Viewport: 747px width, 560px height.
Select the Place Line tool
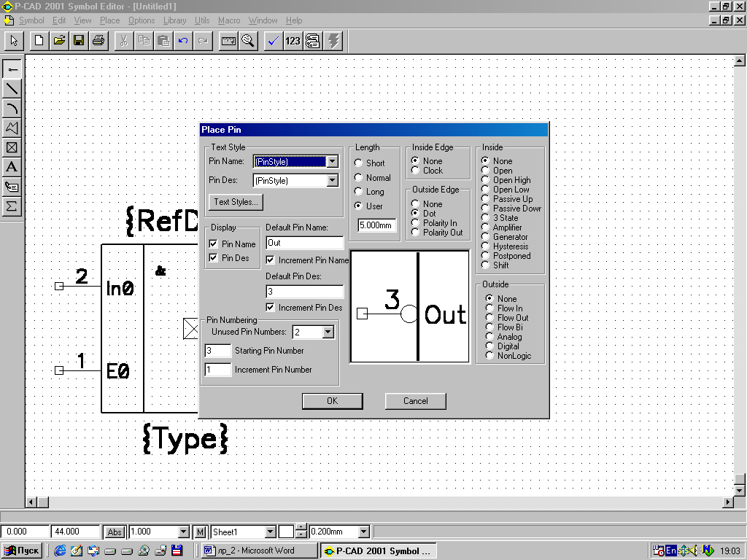[12, 88]
